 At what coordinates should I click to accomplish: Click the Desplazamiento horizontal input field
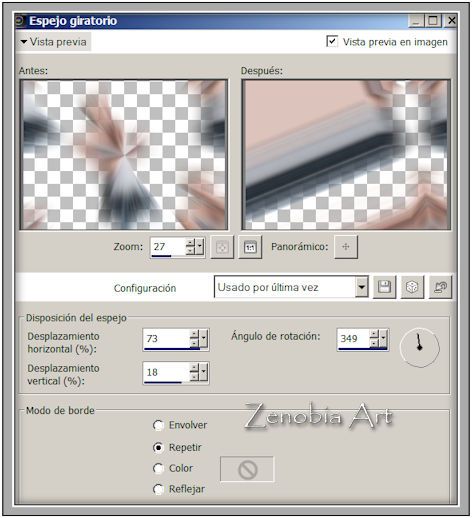[167, 339]
